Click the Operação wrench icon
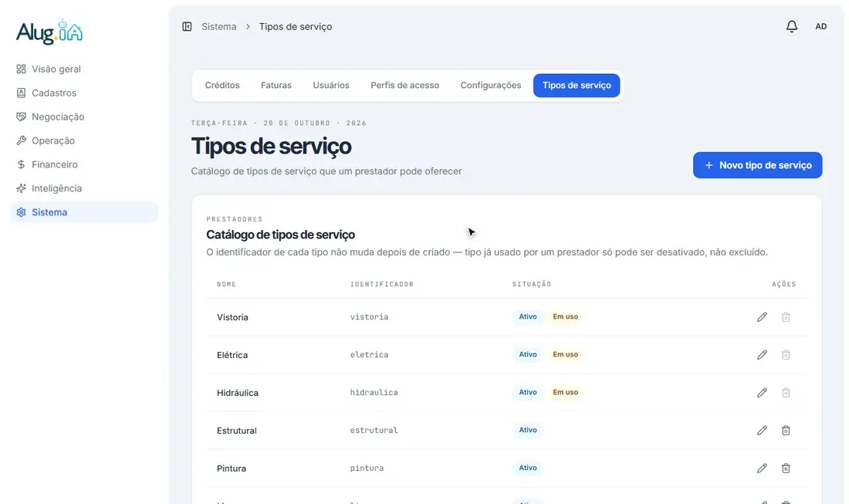 tap(21, 140)
